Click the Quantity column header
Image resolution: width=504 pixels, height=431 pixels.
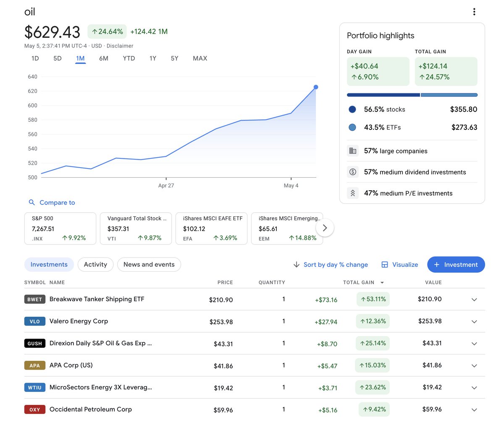tap(272, 283)
